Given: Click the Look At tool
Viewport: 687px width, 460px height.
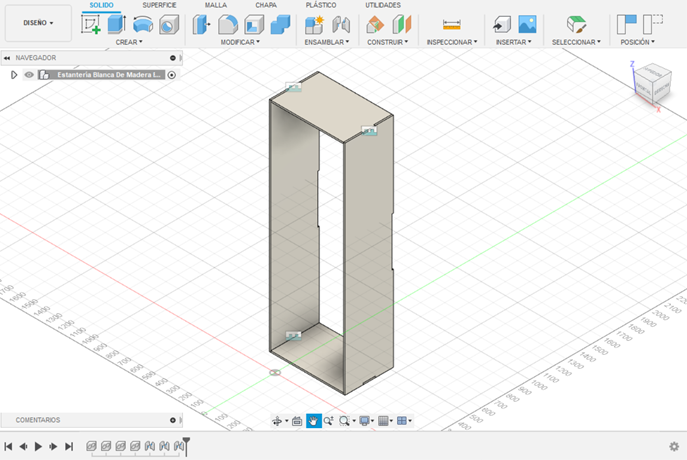Looking at the screenshot, I should click(x=297, y=421).
